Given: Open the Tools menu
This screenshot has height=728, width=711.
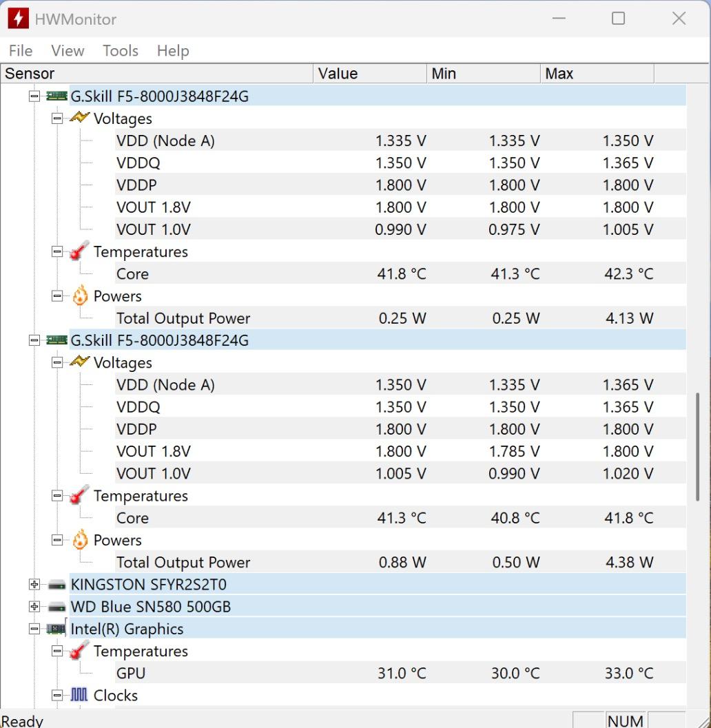Looking at the screenshot, I should click(x=121, y=51).
